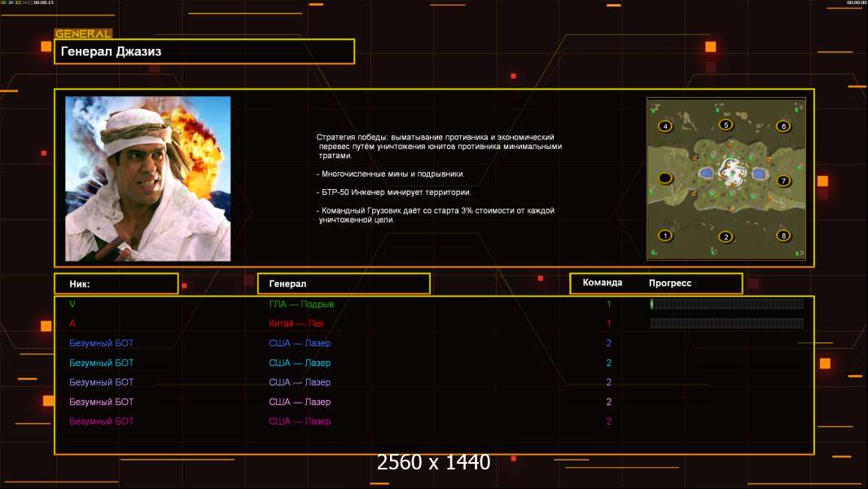This screenshot has height=489, width=868.
Task: Click the loading progress bar for player V
Action: (x=727, y=303)
